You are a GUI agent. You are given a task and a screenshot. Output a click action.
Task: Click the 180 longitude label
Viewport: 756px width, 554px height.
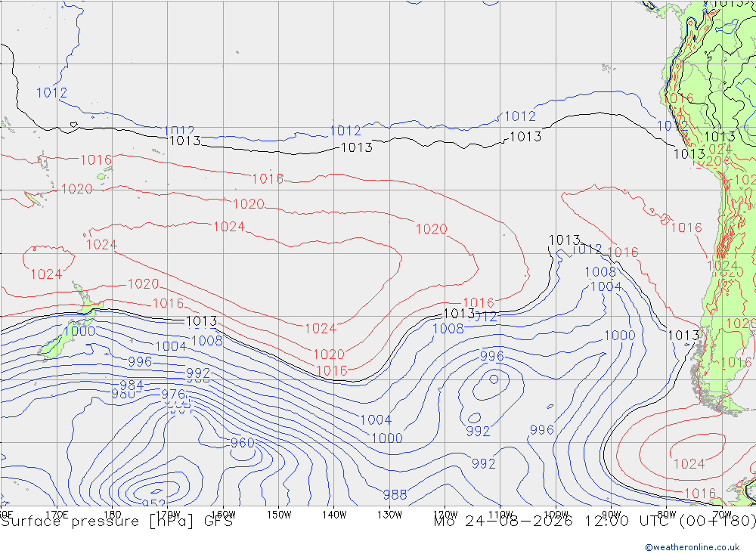coord(112,515)
